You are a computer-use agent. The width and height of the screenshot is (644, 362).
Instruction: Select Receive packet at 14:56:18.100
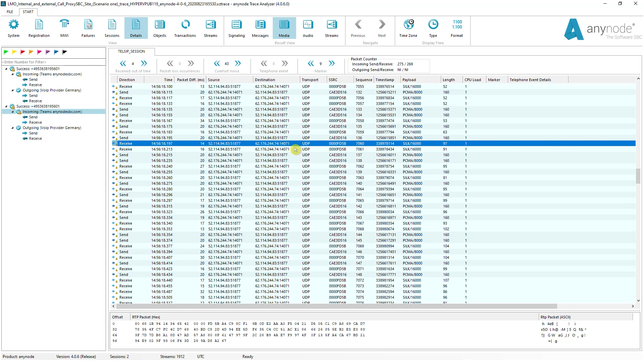[373, 86]
